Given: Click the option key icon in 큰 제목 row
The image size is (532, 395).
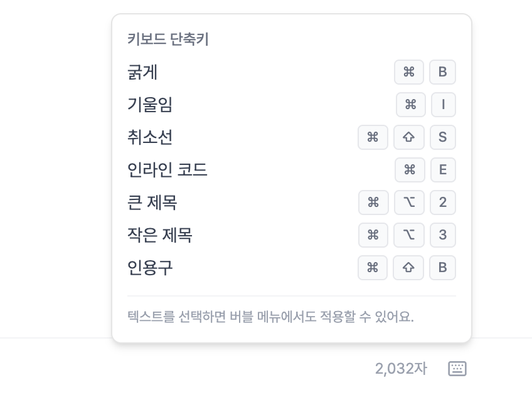Looking at the screenshot, I should click(409, 202).
